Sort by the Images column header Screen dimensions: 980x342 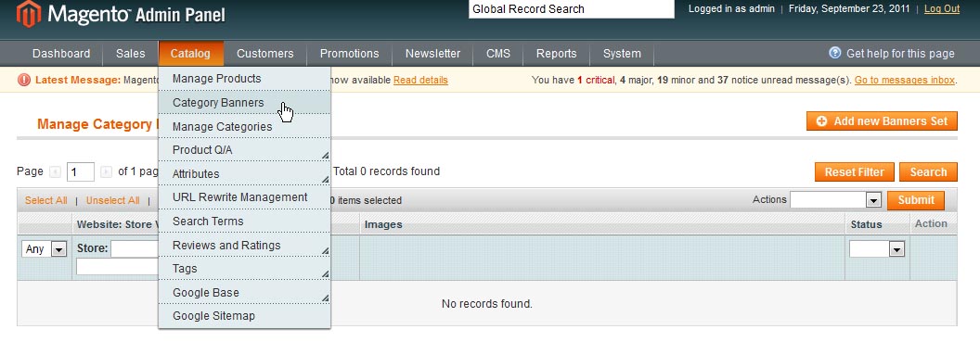[x=383, y=224]
